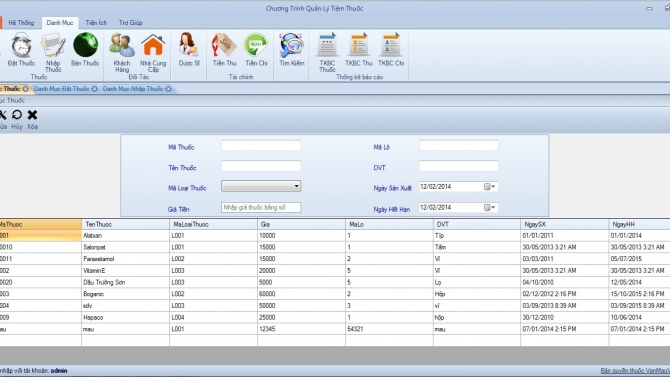Click the Nhập Thuốc notepad icon

53,45
